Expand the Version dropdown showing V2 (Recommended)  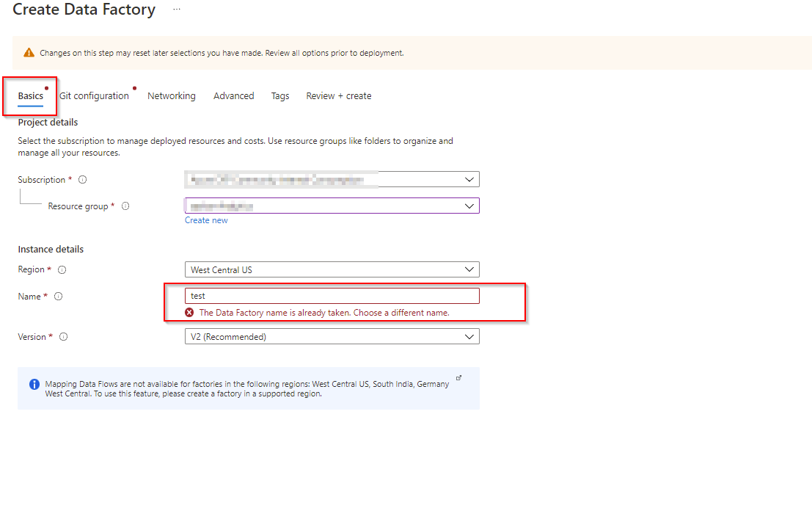(332, 336)
